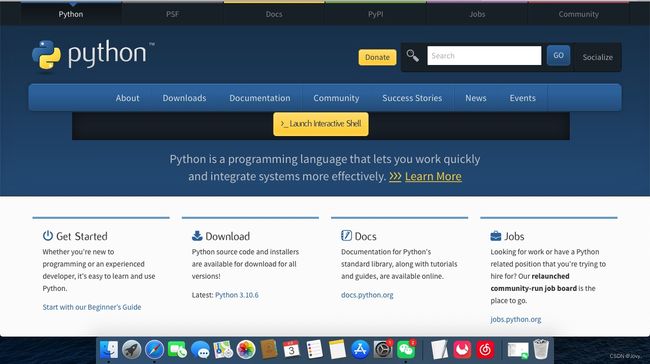Click the Get Started power icon
Screen dimensions: 650x364
pyautogui.click(x=48, y=235)
